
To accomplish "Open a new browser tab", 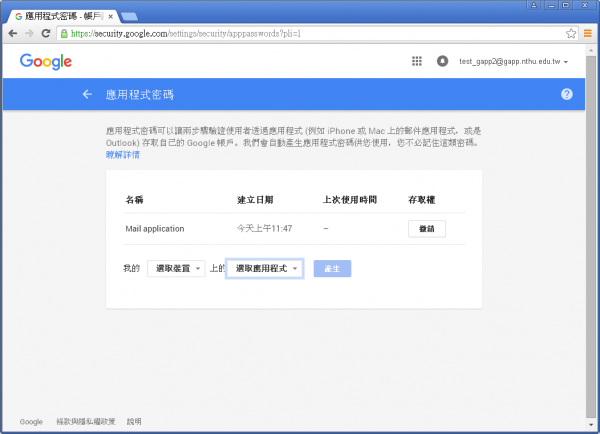I will 130,17.
